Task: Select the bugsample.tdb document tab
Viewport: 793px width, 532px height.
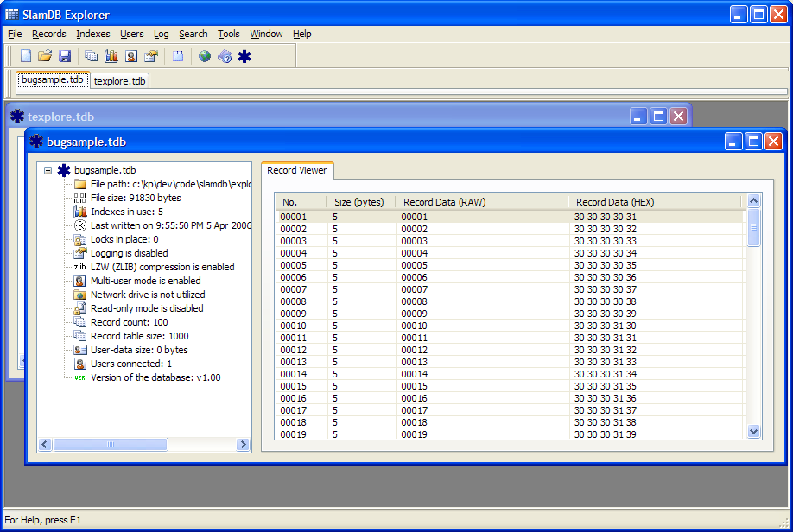Action: (x=53, y=80)
